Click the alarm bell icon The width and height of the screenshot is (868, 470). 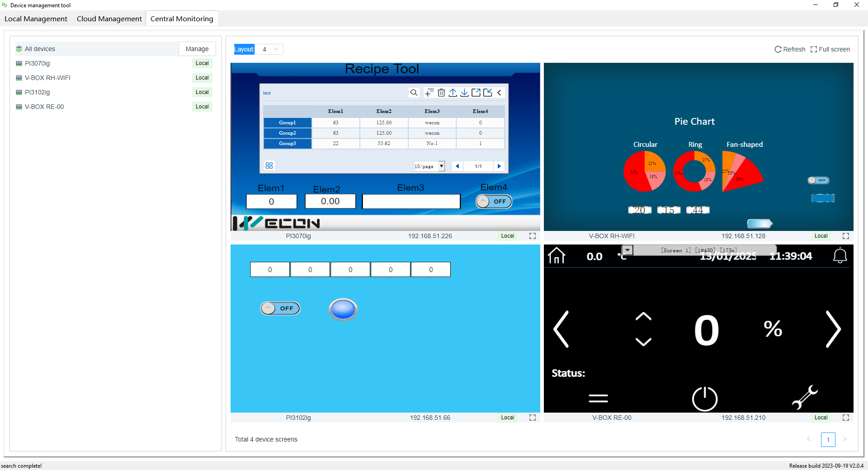click(840, 256)
